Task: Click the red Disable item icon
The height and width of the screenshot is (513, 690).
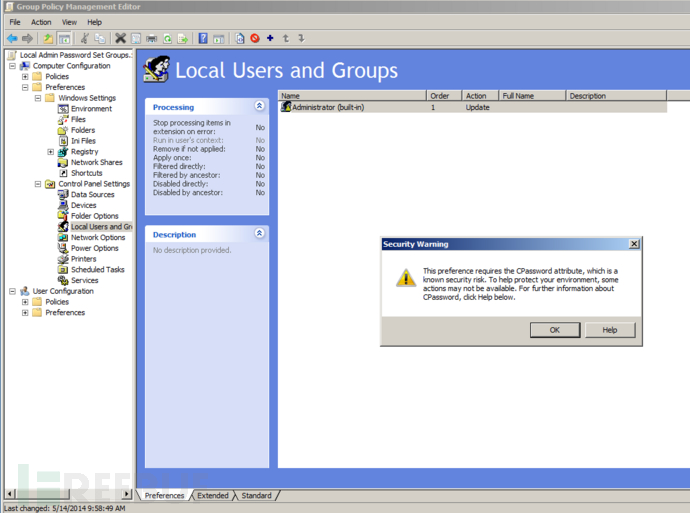Action: pos(255,38)
